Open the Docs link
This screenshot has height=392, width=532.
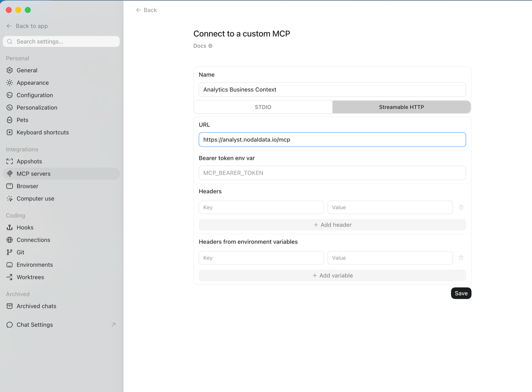pyautogui.click(x=203, y=46)
